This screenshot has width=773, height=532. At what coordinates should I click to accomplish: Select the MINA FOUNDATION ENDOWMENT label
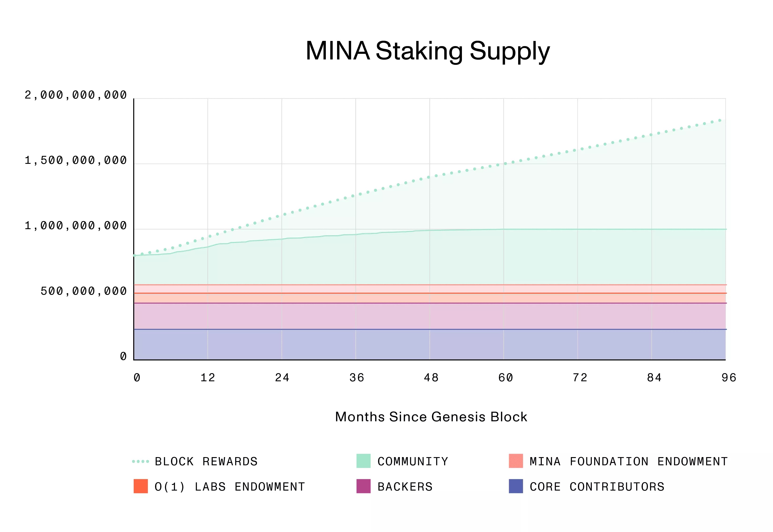(x=628, y=462)
